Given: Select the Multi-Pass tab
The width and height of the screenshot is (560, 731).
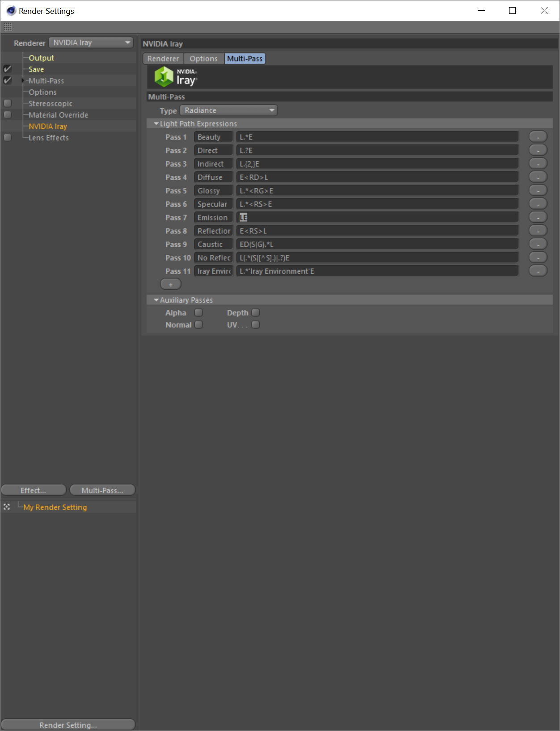Looking at the screenshot, I should 245,59.
